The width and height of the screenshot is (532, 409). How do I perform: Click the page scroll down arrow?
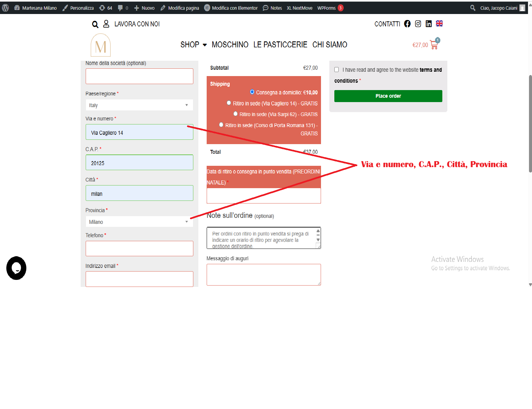pos(530,285)
